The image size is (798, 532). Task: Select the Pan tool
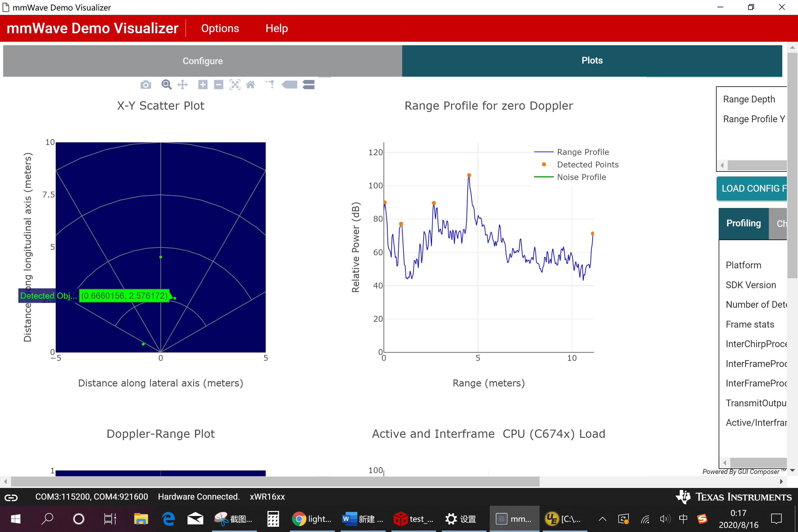[x=183, y=85]
